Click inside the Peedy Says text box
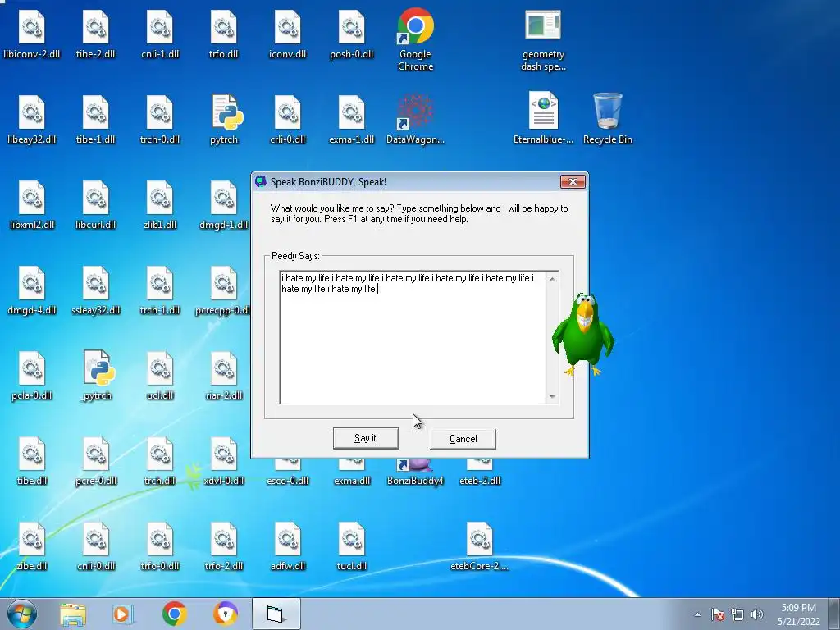840x630 pixels. pos(413,337)
